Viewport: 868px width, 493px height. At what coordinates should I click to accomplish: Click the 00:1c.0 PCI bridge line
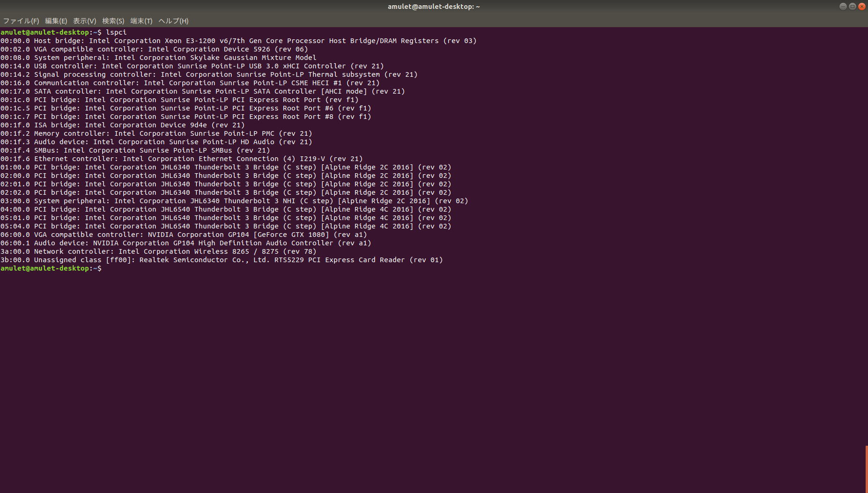click(179, 100)
